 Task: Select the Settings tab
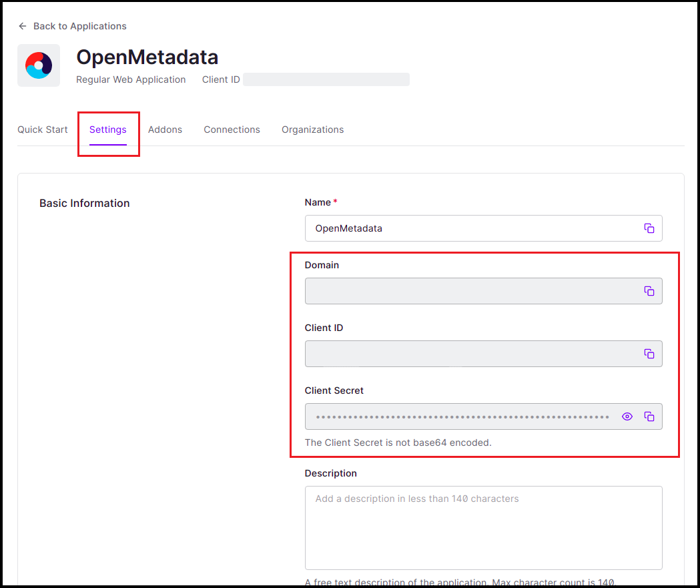click(x=108, y=129)
